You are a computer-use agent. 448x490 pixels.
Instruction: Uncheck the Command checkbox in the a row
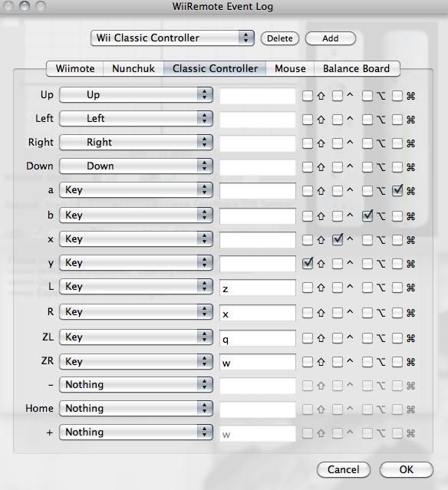[397, 191]
